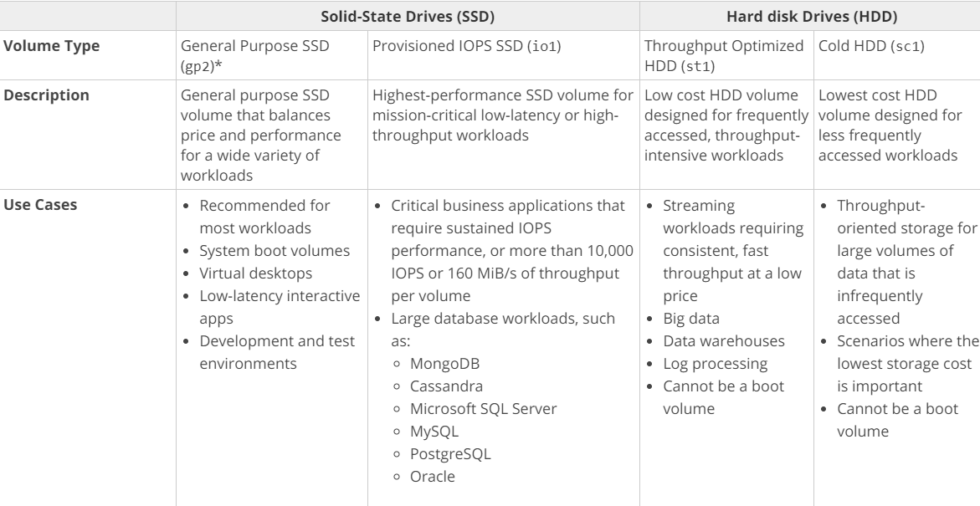Select the Use Cases row label
The image size is (980, 506).
pyautogui.click(x=40, y=205)
